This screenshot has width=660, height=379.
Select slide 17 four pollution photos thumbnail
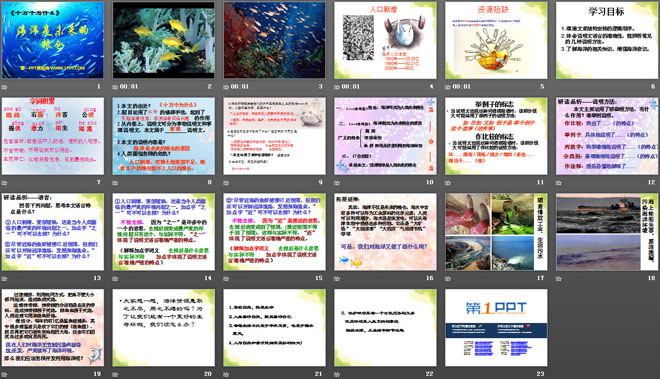496,232
